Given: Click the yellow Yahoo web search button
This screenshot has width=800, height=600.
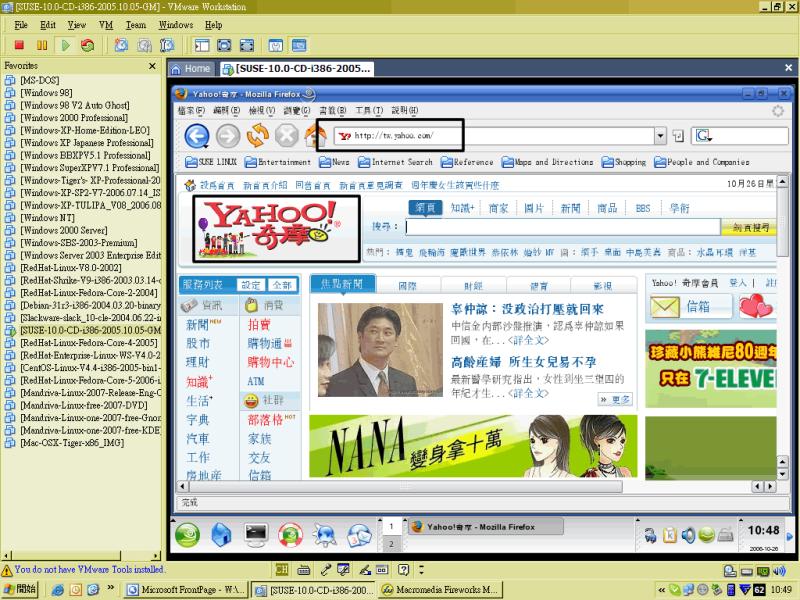Looking at the screenshot, I should pos(748,228).
